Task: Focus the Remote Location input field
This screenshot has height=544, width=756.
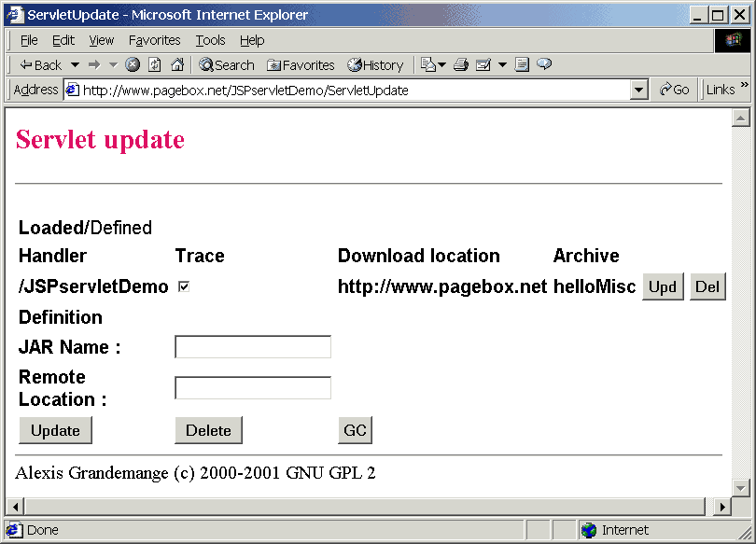Action: click(x=253, y=388)
